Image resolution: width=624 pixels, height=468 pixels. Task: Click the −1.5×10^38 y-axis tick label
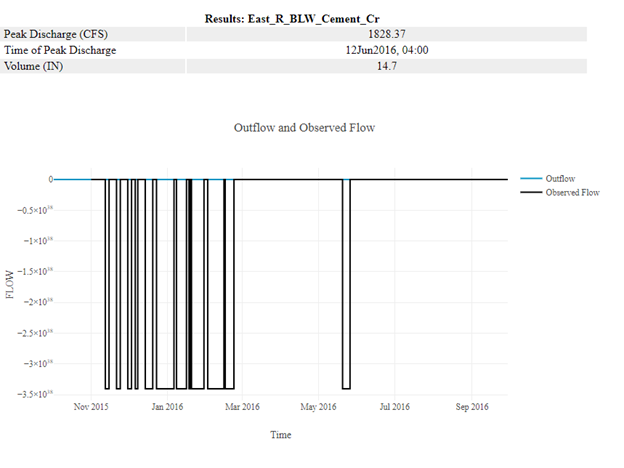coord(35,271)
